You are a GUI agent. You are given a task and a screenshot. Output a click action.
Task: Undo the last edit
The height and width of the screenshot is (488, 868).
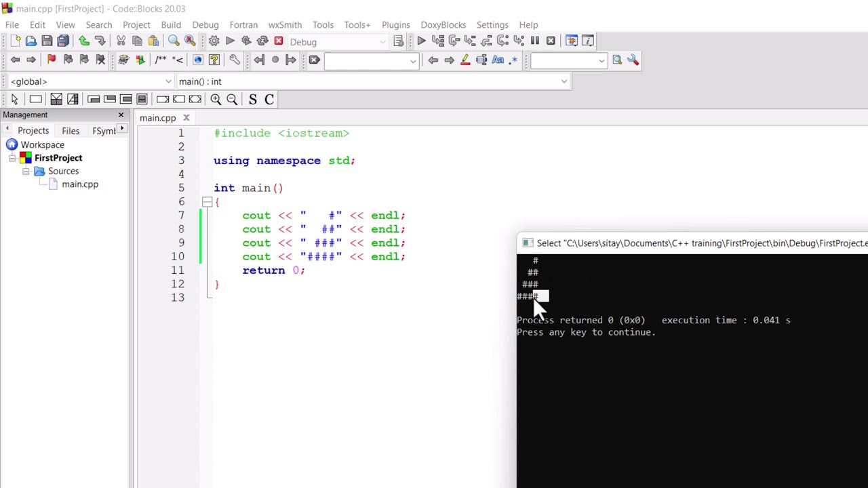click(x=84, y=41)
